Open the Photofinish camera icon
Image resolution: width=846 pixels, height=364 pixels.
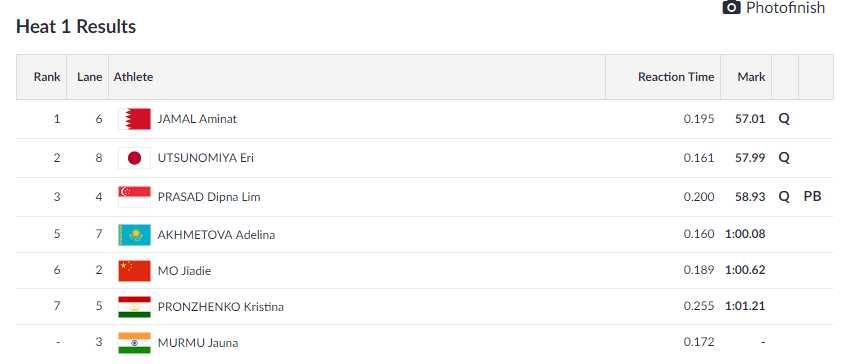click(x=731, y=8)
